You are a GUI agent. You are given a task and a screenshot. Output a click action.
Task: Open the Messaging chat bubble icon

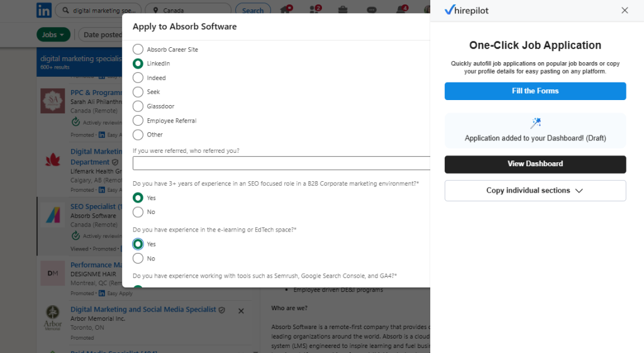pos(372,9)
